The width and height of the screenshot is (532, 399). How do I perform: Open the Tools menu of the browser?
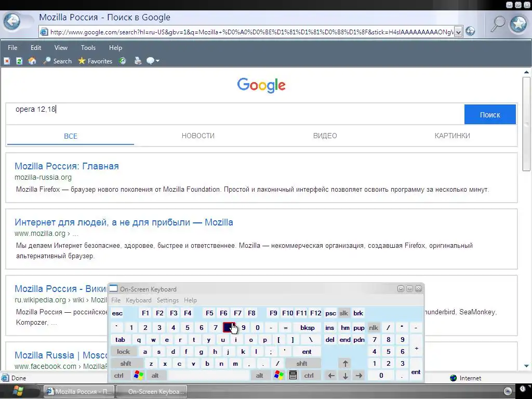pos(88,48)
